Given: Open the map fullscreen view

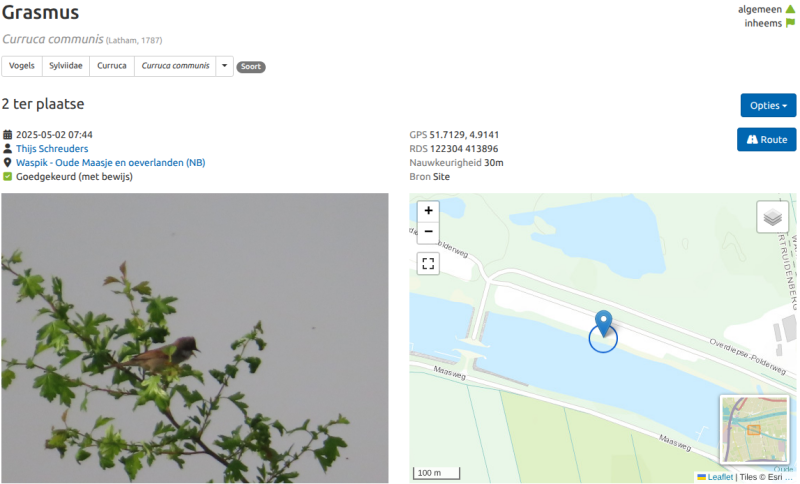Looking at the screenshot, I should [x=428, y=264].
